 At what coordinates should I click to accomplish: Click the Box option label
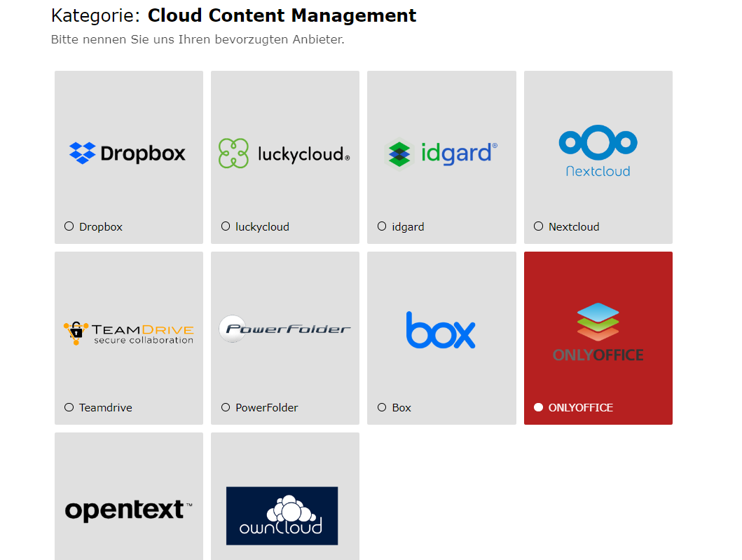[401, 408]
